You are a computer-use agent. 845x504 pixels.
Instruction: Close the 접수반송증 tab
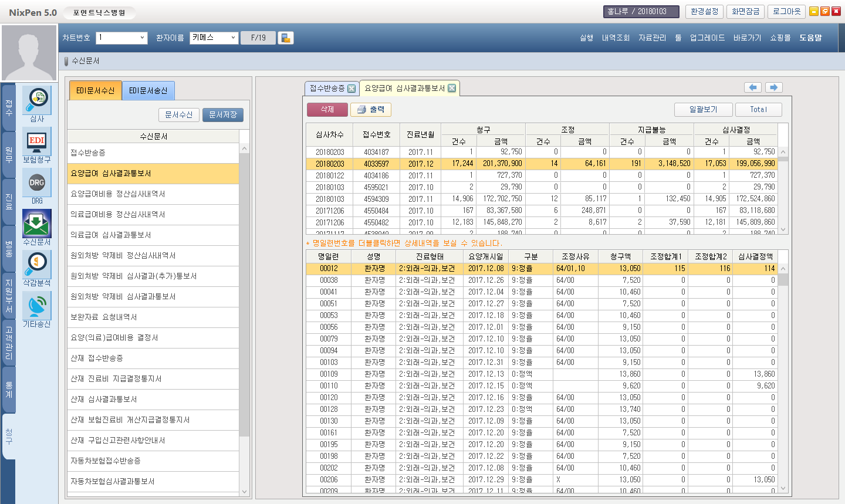(x=351, y=89)
